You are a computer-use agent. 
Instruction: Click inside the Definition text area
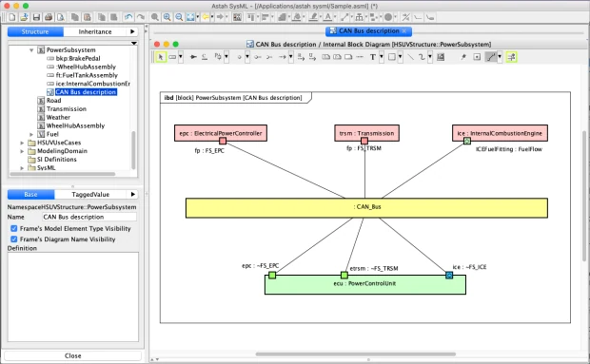[73, 297]
